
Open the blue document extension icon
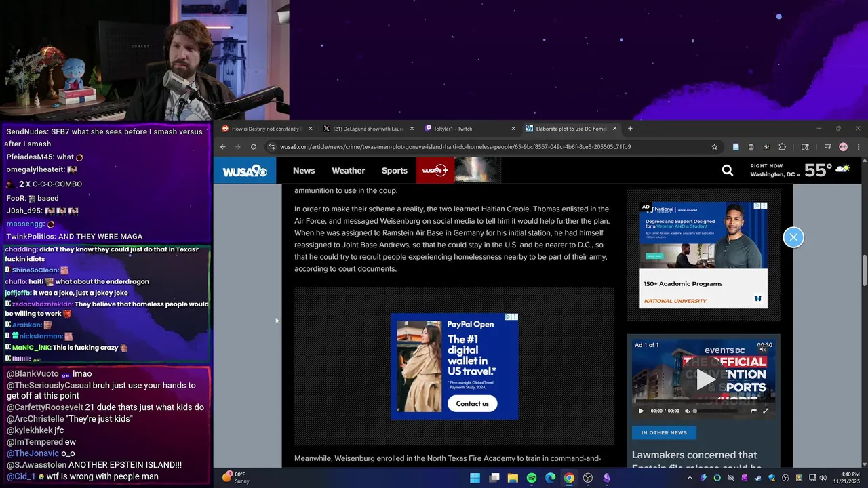coord(736,146)
